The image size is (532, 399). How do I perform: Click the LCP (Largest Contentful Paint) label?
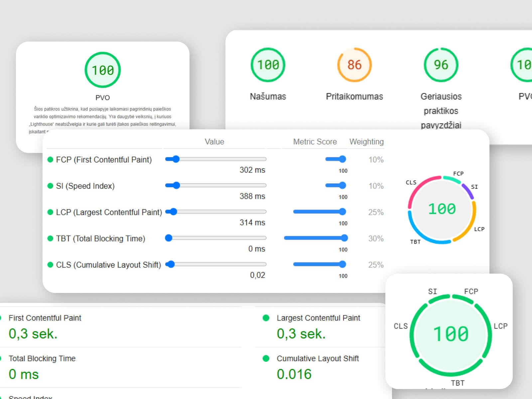(x=109, y=212)
